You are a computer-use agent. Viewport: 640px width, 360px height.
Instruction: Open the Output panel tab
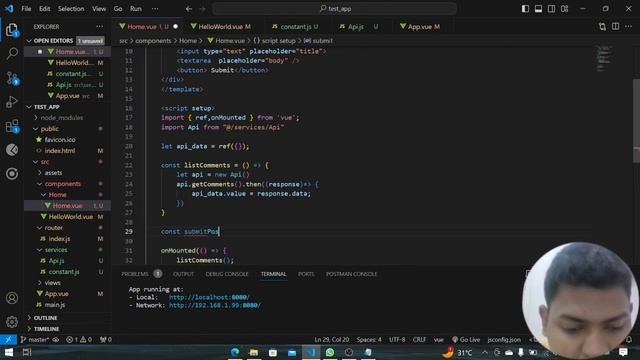point(183,274)
